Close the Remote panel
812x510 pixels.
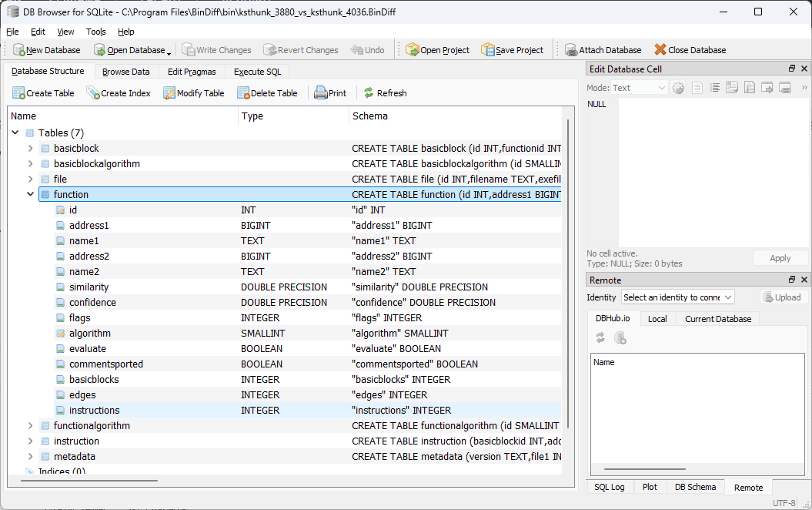(x=804, y=280)
